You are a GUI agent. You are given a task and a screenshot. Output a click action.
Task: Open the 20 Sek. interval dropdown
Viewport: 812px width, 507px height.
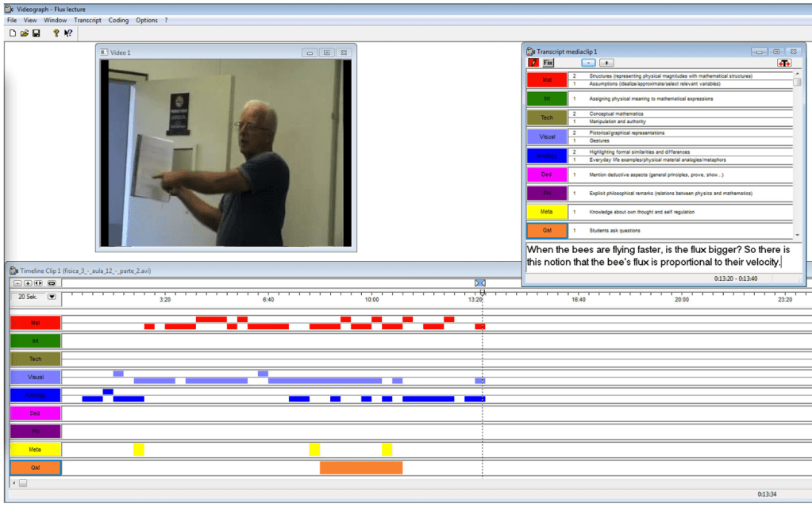[52, 297]
